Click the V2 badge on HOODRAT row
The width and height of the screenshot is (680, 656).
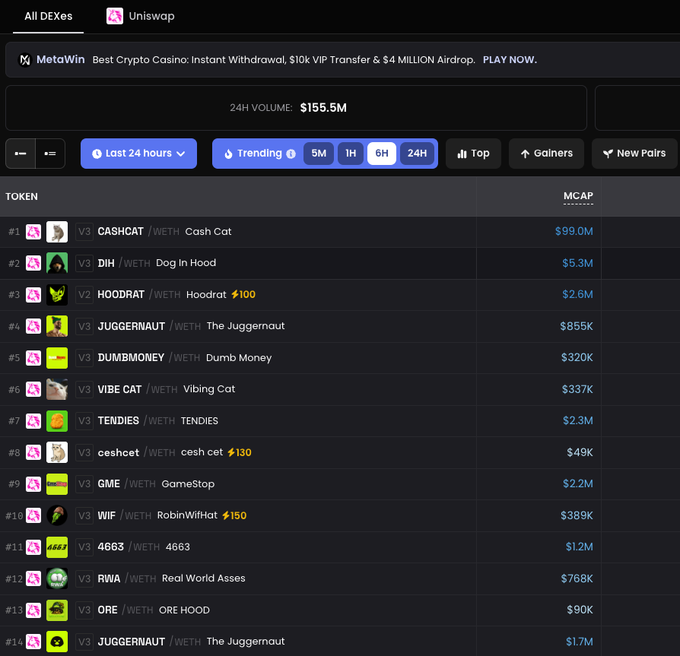[x=84, y=294]
